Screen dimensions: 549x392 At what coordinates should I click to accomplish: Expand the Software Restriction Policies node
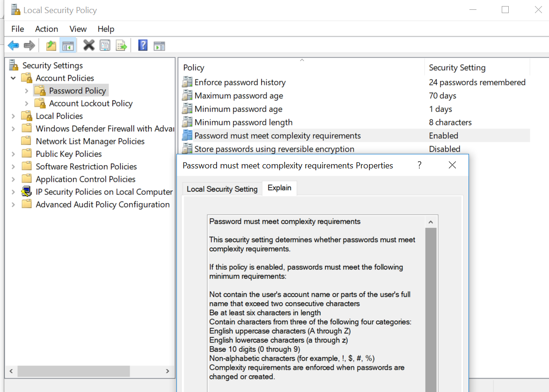click(x=13, y=166)
